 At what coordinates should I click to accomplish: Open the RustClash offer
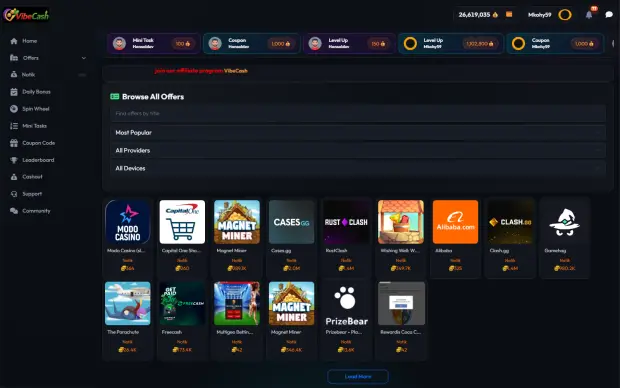tap(346, 237)
